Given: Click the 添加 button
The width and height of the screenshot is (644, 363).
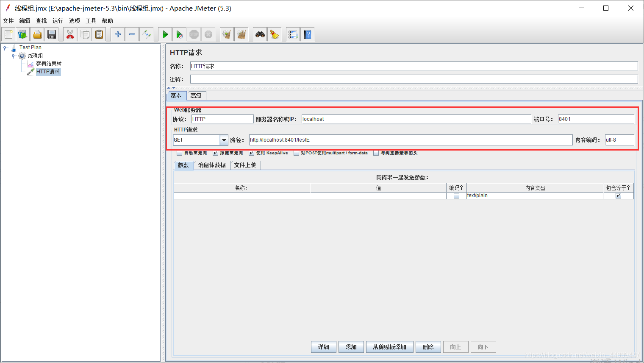Looking at the screenshot, I should (351, 347).
